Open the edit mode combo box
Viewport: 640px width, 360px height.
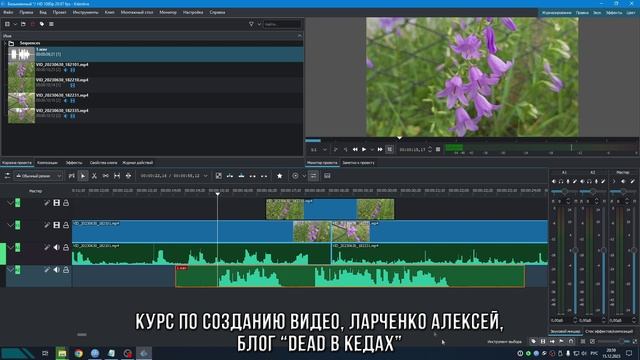(x=38, y=176)
